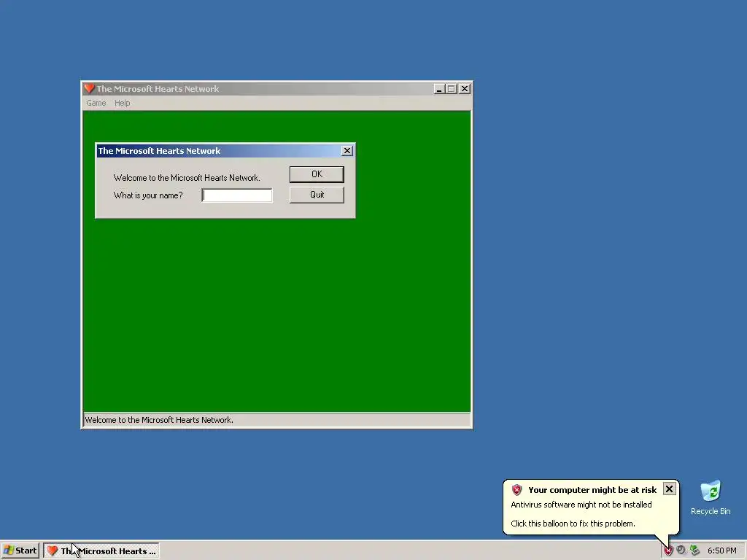The height and width of the screenshot is (560, 747).
Task: Maximize the Microsoft Hearts Network main window
Action: click(x=451, y=88)
